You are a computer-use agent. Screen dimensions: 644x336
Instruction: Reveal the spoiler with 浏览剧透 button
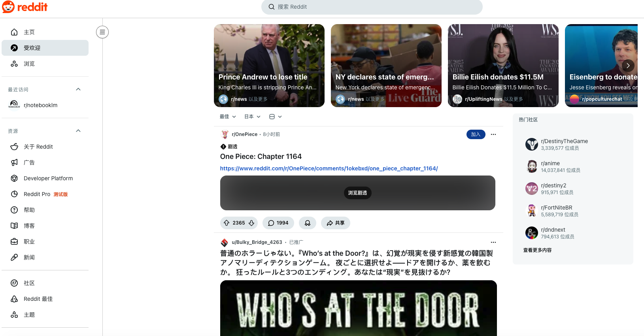pyautogui.click(x=358, y=193)
